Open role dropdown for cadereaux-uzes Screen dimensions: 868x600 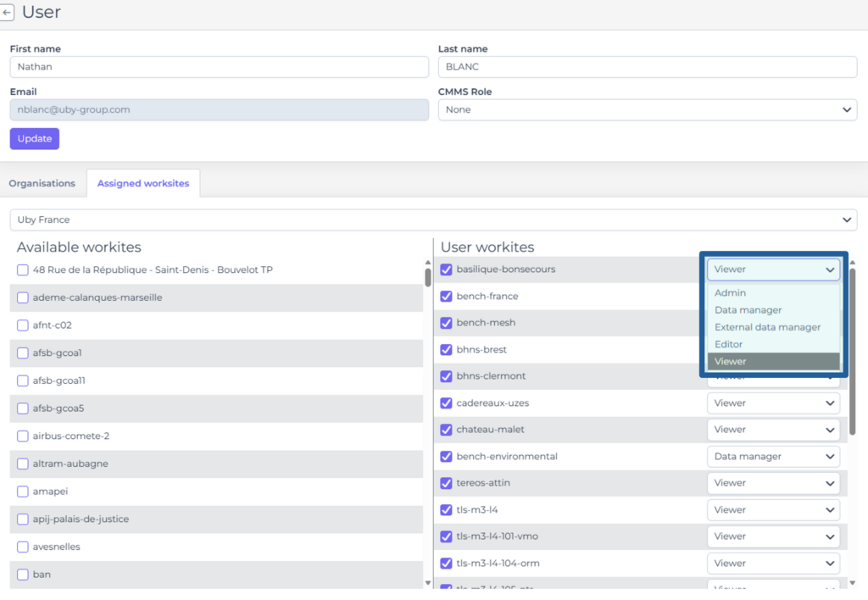click(773, 403)
